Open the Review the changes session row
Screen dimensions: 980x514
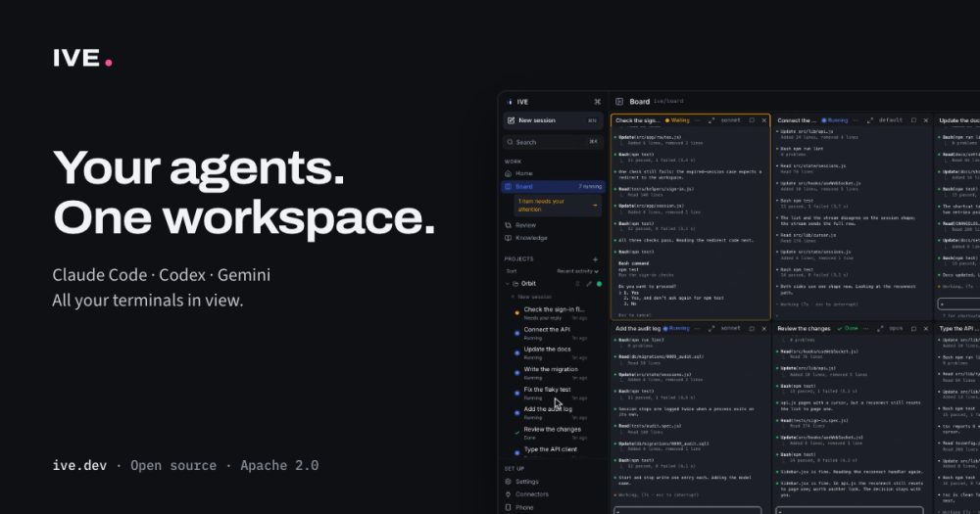[553, 433]
